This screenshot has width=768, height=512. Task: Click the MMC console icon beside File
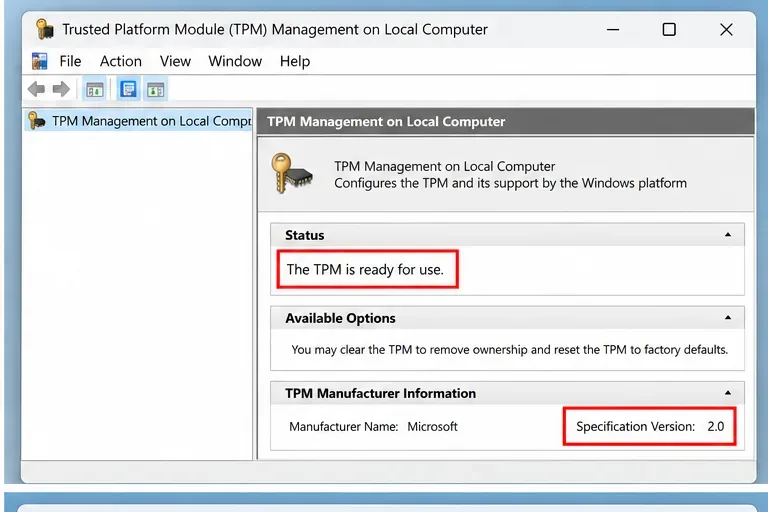click(x=40, y=61)
